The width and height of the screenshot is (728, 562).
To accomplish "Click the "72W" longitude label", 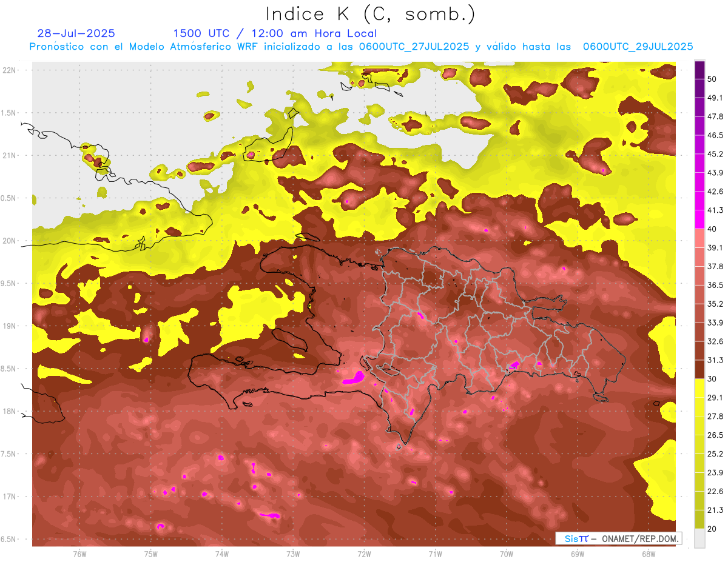I will pos(364,554).
